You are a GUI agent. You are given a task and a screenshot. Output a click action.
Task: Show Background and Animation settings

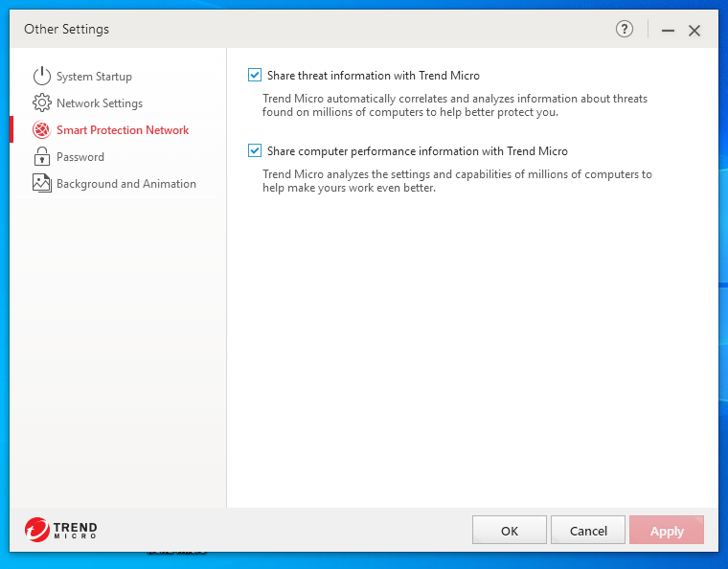tap(126, 184)
